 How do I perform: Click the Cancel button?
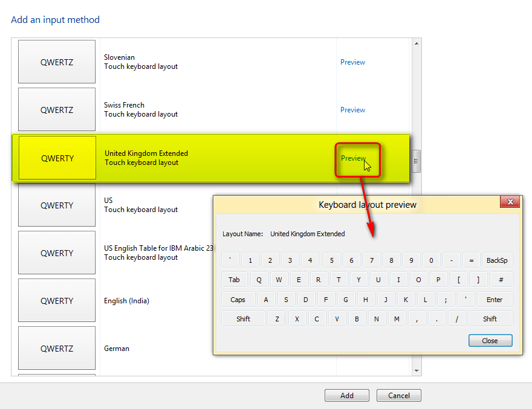398,395
